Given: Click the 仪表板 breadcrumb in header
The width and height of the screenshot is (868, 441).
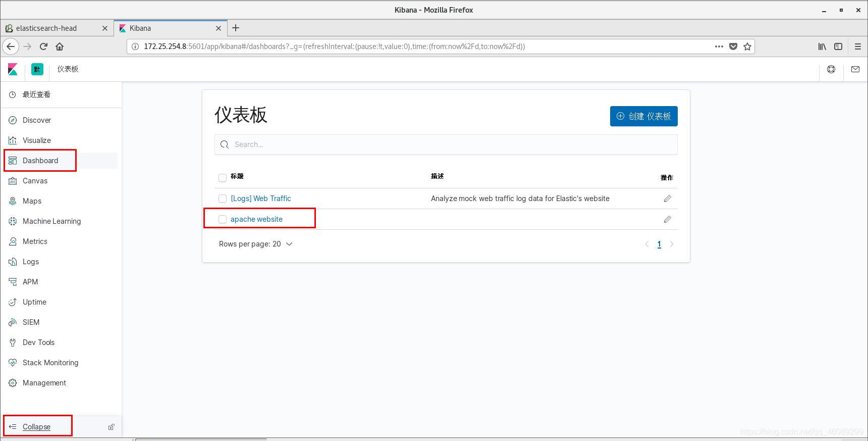Looking at the screenshot, I should (x=68, y=69).
